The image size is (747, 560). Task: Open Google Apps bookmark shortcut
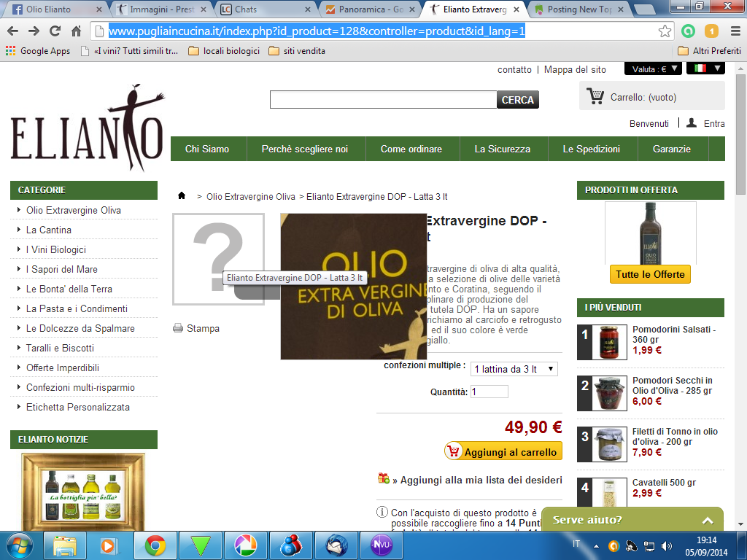click(38, 51)
